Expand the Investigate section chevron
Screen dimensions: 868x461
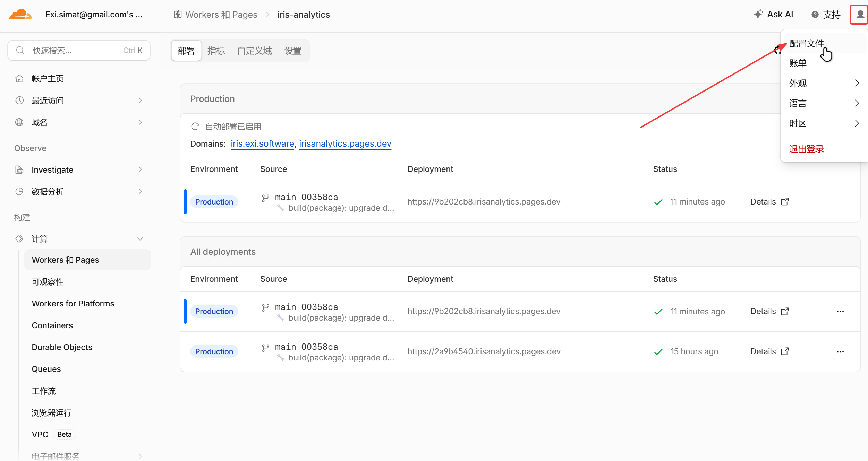coord(140,169)
